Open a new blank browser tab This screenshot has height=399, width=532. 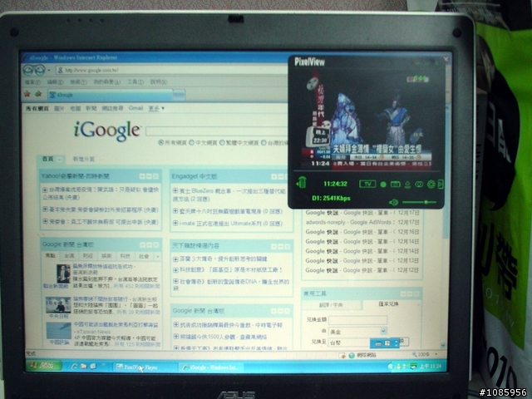[179, 95]
